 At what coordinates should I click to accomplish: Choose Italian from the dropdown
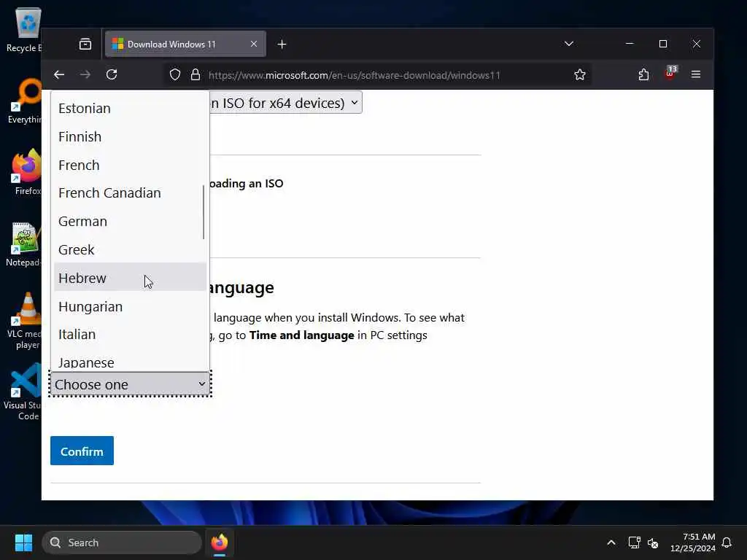[x=130, y=334]
